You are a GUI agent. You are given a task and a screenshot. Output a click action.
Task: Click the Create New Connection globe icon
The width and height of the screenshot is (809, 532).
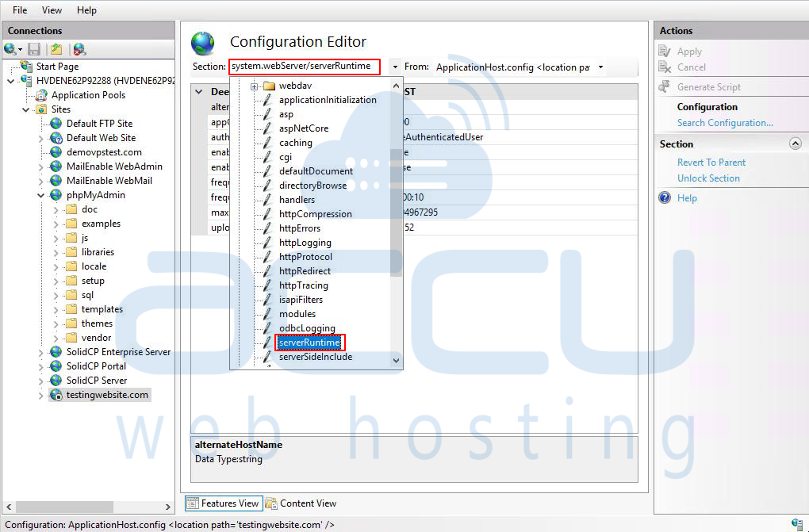pyautogui.click(x=10, y=49)
